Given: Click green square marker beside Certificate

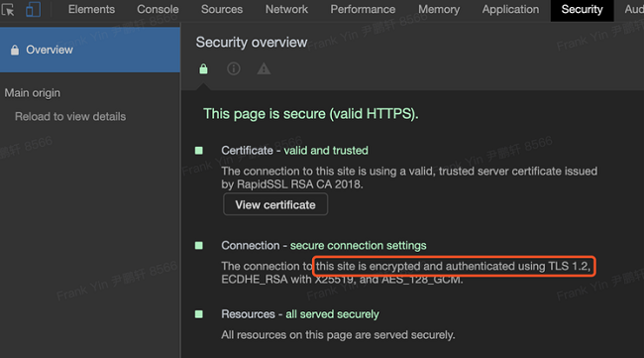Looking at the screenshot, I should click(x=199, y=151).
